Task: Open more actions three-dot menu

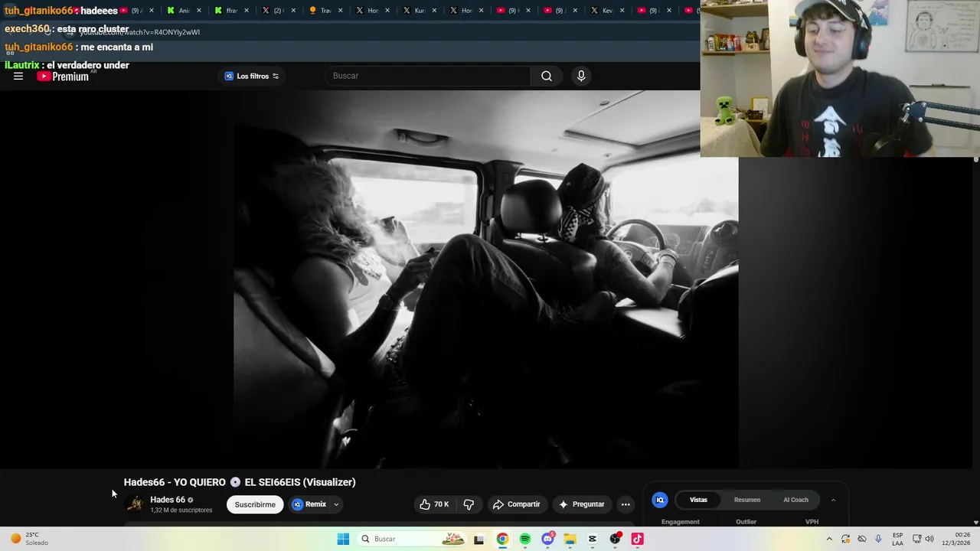Action: 626,504
